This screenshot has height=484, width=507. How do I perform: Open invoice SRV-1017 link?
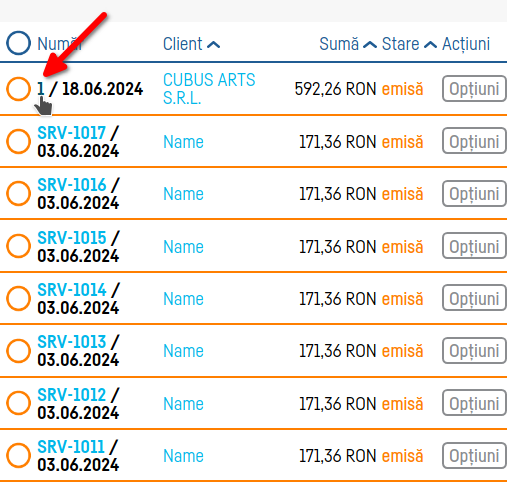tap(72, 133)
